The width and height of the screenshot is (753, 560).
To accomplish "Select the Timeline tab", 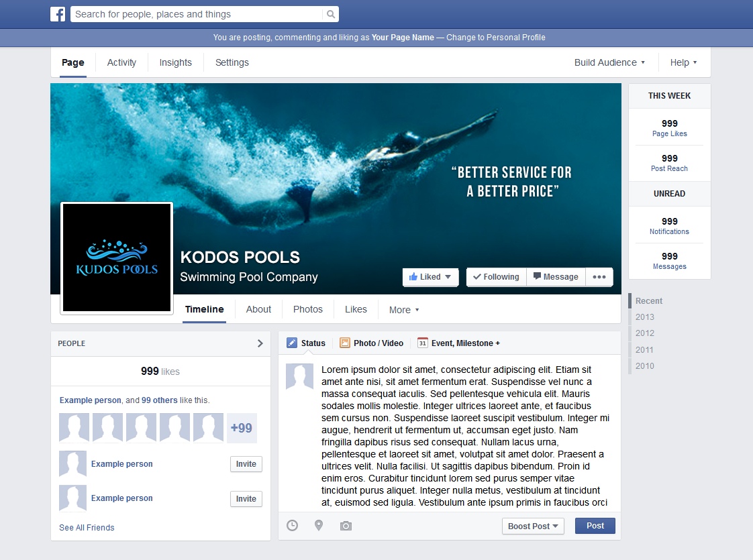I will (x=204, y=309).
